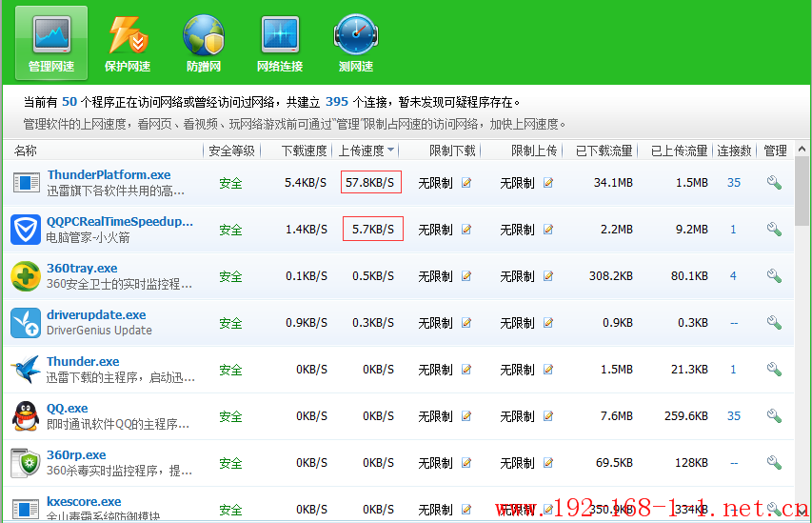This screenshot has width=812, height=523.
Task: Open manage wrench for Thunder.exe
Action: pyautogui.click(x=774, y=369)
